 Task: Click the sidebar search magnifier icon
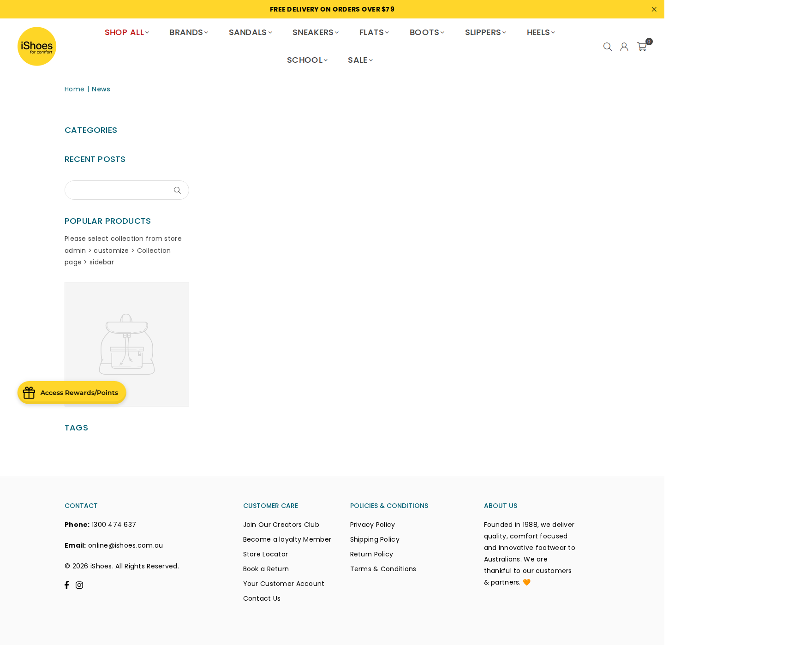(177, 190)
